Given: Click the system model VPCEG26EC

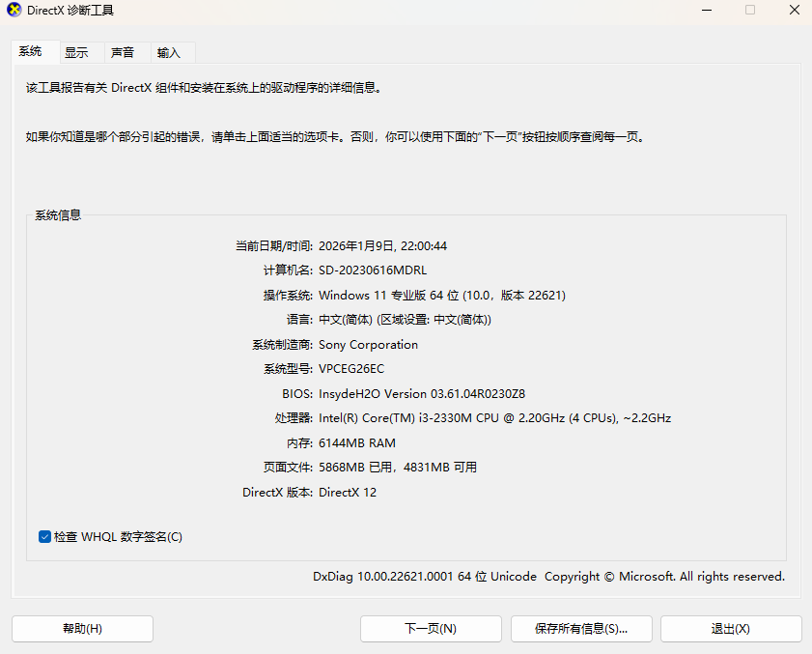Looking at the screenshot, I should click(x=351, y=369).
